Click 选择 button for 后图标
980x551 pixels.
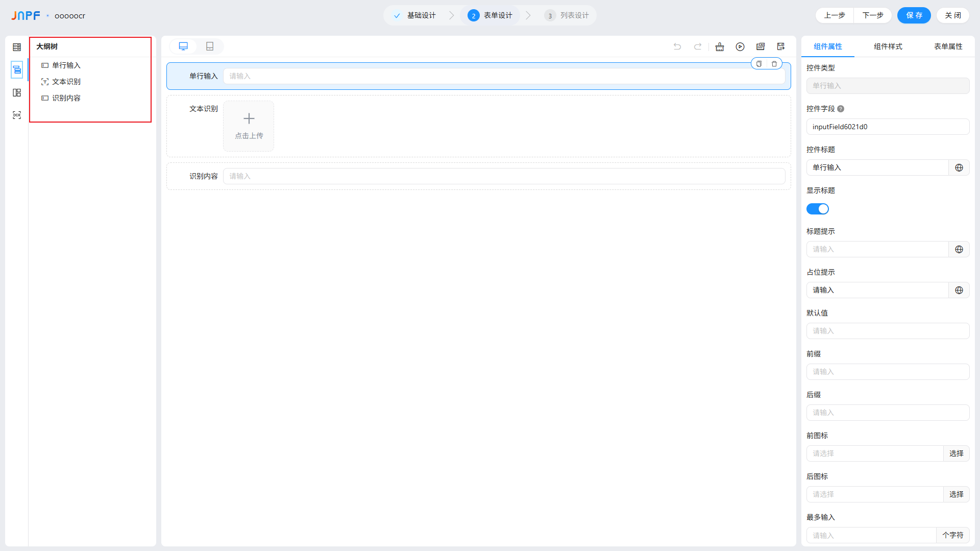click(x=956, y=494)
